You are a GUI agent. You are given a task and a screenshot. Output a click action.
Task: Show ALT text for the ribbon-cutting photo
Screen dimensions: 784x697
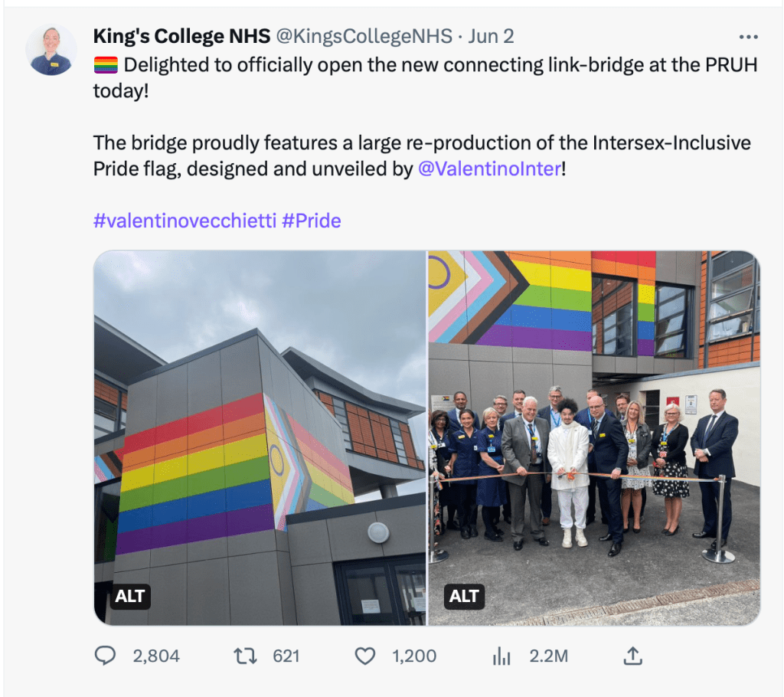click(464, 597)
